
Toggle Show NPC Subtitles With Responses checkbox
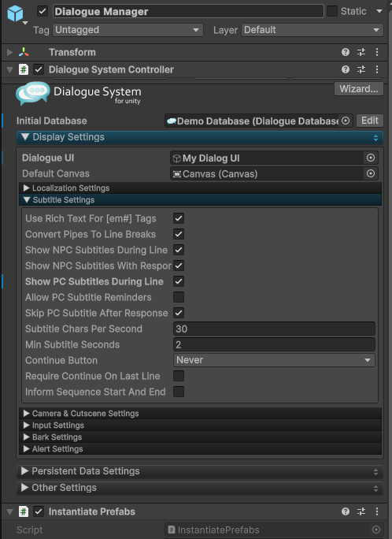point(179,266)
